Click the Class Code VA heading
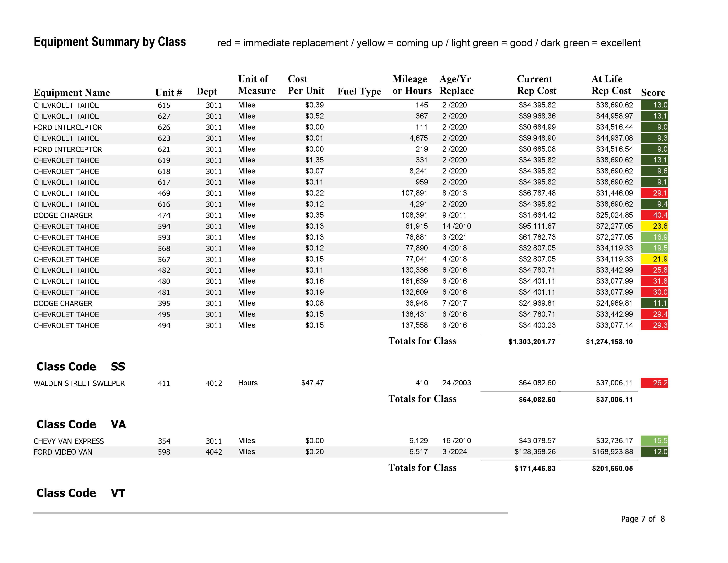Screen dimensions: 728x563 (x=81, y=424)
